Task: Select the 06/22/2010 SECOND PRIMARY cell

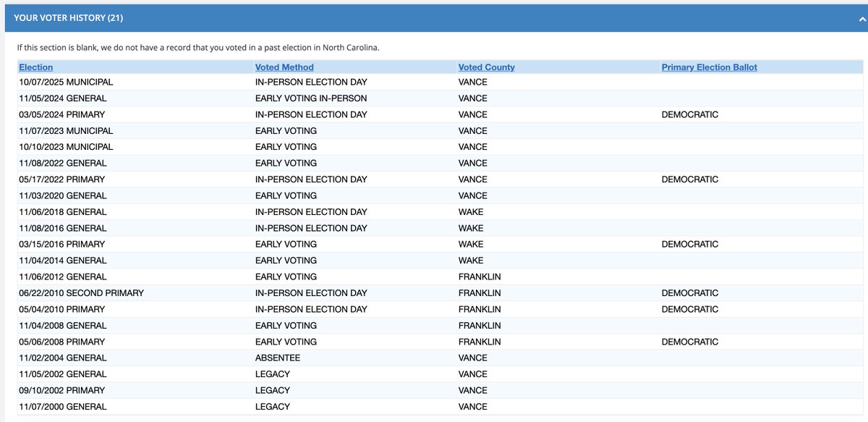Action: [x=82, y=293]
